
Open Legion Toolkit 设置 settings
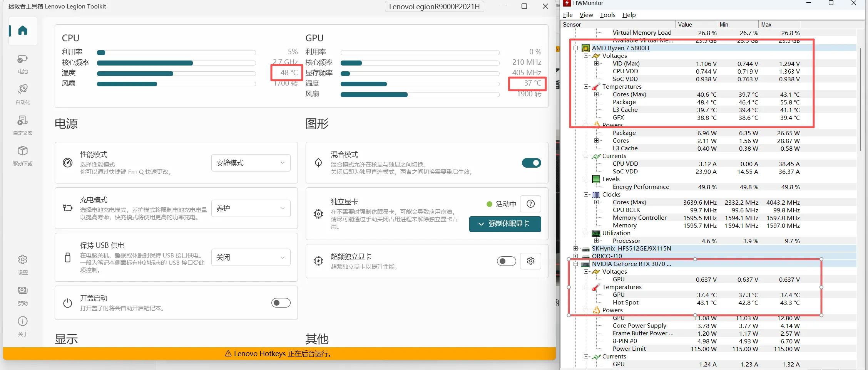tap(22, 264)
